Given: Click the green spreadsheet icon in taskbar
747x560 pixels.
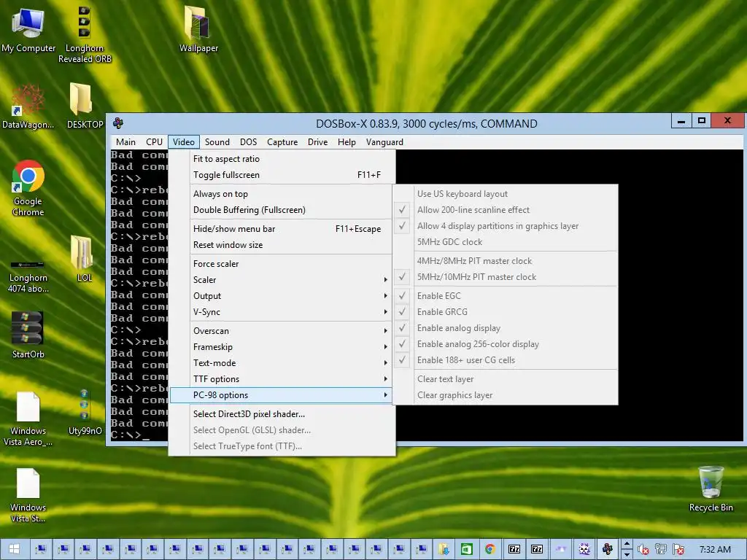Looking at the screenshot, I should (467, 549).
